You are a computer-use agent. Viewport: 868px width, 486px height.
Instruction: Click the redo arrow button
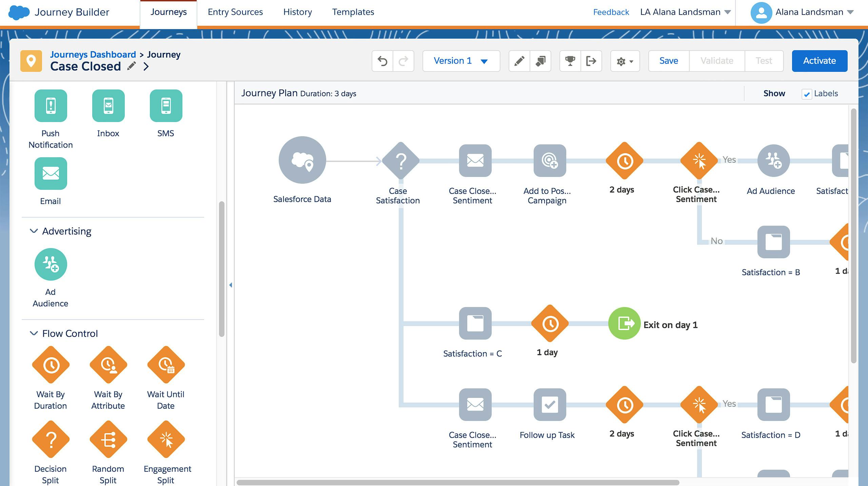click(x=403, y=61)
